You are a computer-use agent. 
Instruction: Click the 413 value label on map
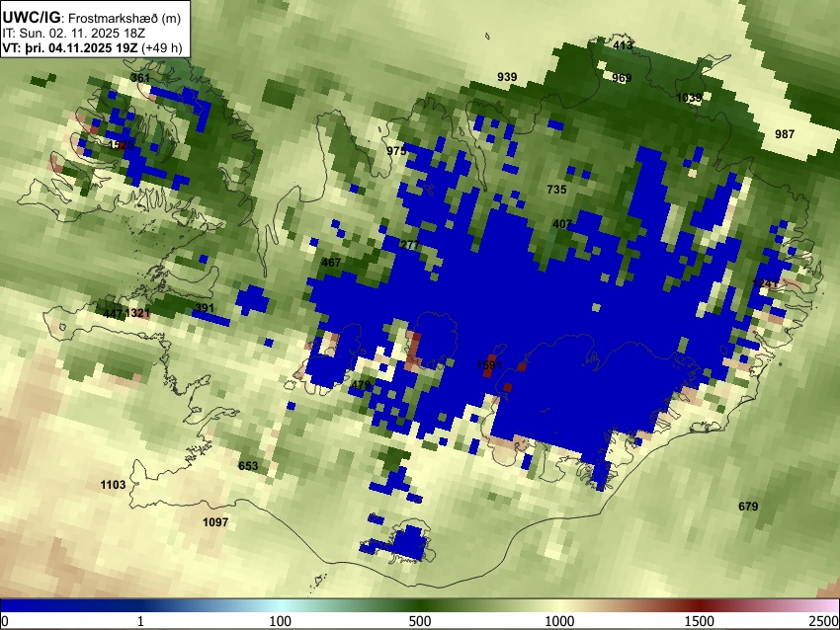coord(623,45)
